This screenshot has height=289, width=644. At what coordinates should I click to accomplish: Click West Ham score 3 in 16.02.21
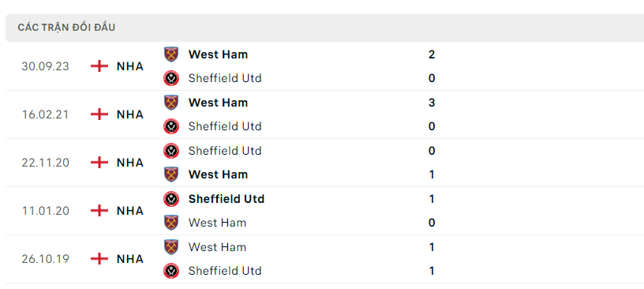point(432,103)
